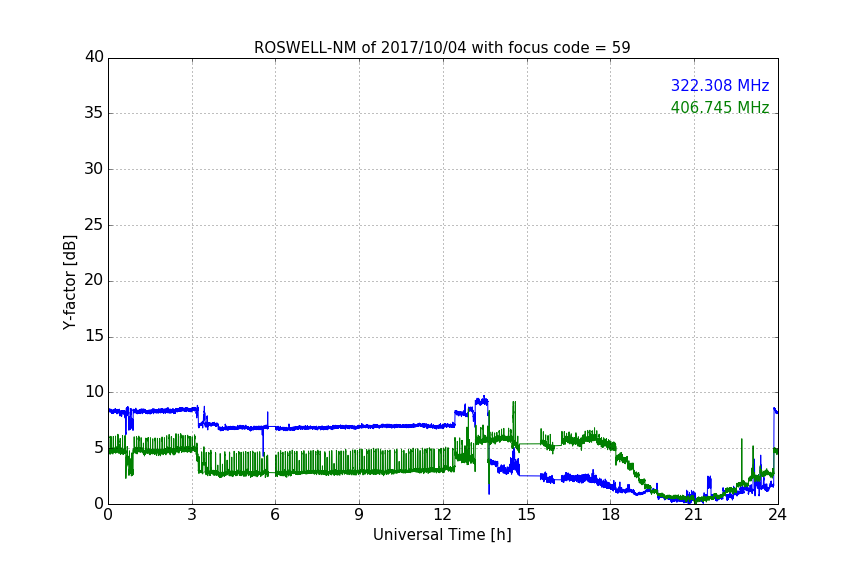Click the y-axis tick label '10'
This screenshot has height=576, width=864.
click(x=94, y=392)
